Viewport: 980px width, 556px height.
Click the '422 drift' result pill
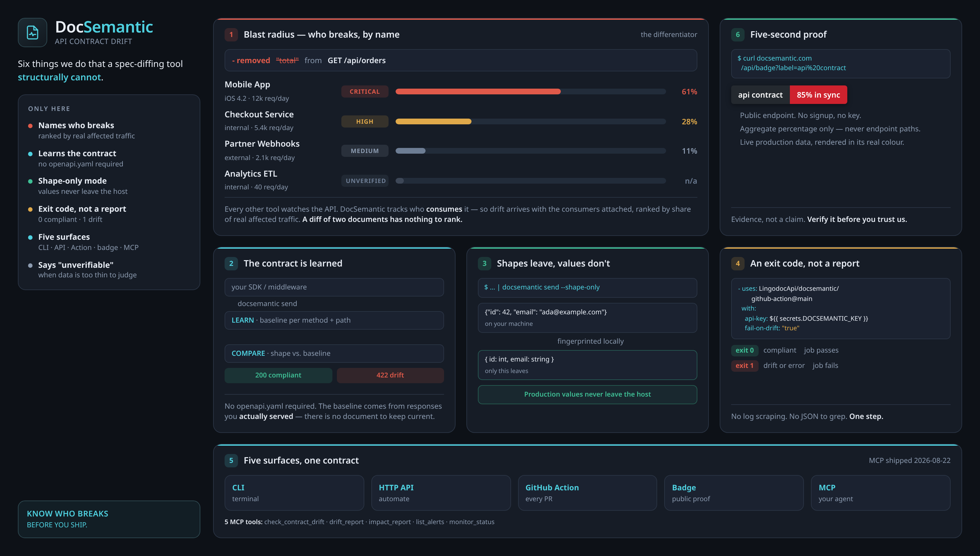point(390,375)
